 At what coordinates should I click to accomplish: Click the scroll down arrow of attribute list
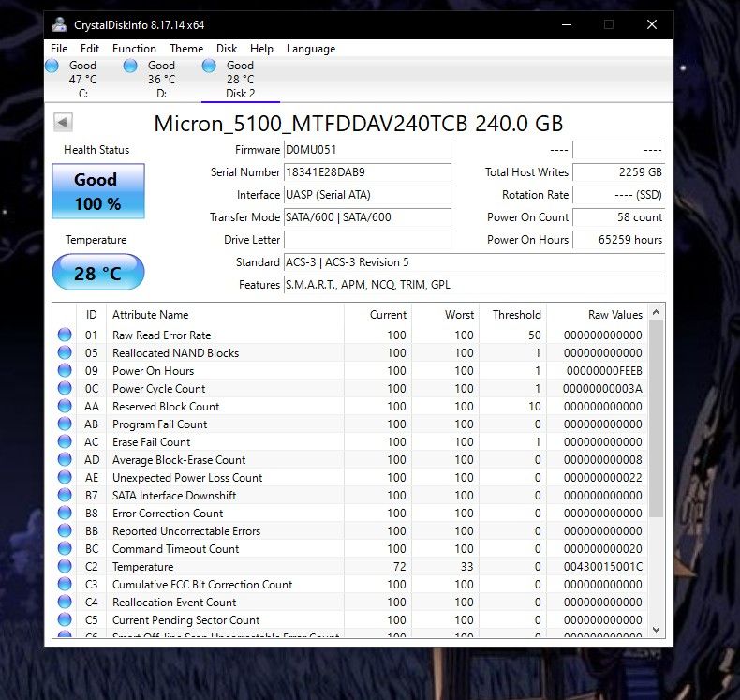656,629
